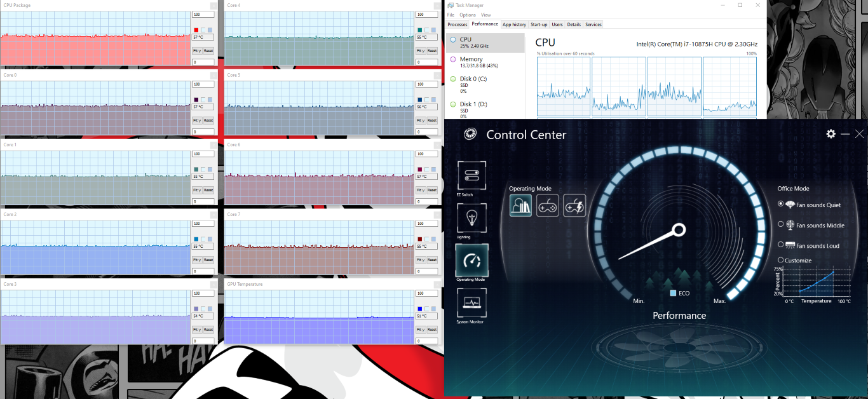Edit min value 0 in Core 7 graph
Image resolution: width=868 pixels, height=399 pixels.
coord(426,271)
